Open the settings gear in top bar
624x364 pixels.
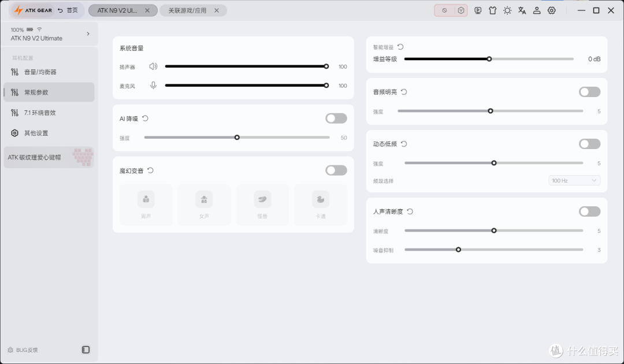pos(552,11)
